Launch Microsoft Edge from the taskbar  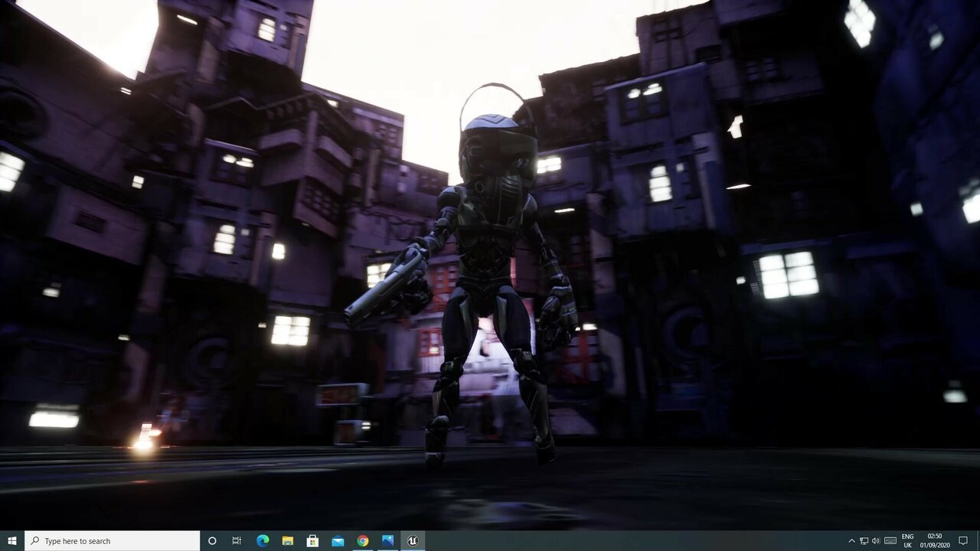tap(262, 540)
